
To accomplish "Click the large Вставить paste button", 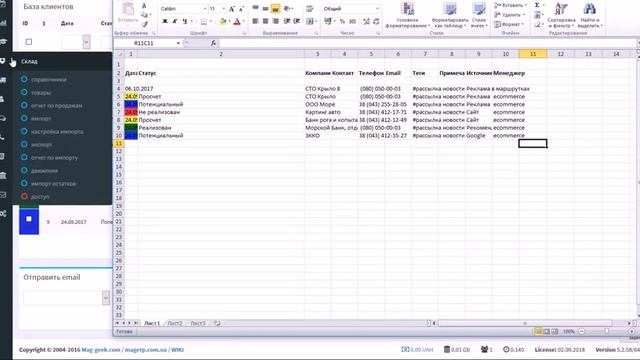I will [x=128, y=12].
